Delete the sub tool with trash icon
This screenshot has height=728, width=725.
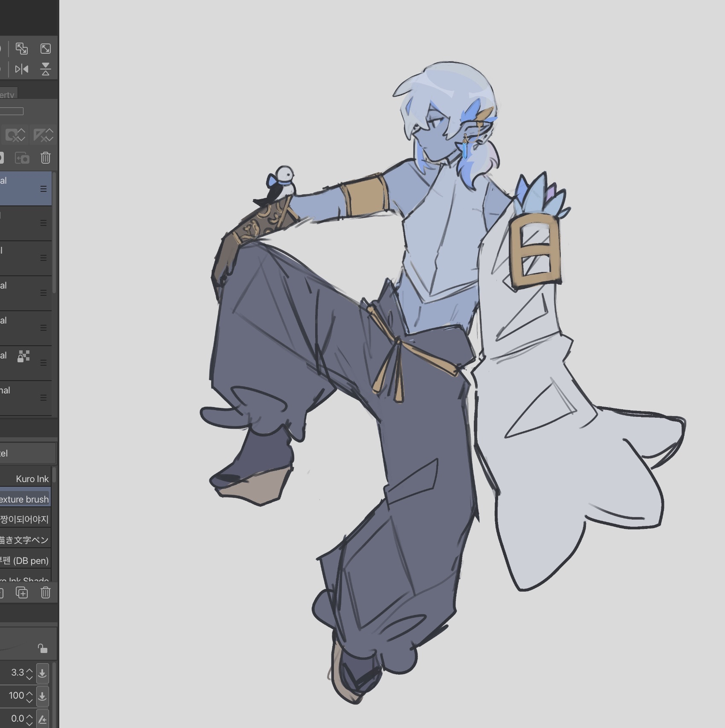tap(46, 592)
